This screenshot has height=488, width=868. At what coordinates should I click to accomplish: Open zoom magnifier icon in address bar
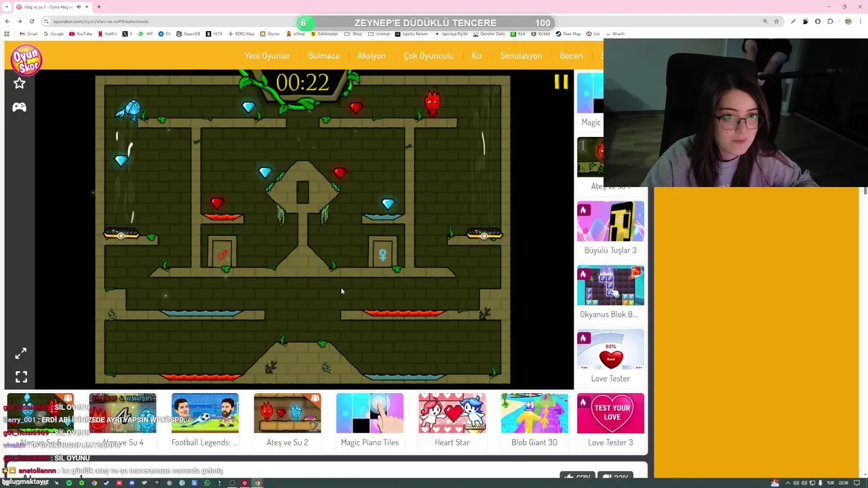[766, 21]
